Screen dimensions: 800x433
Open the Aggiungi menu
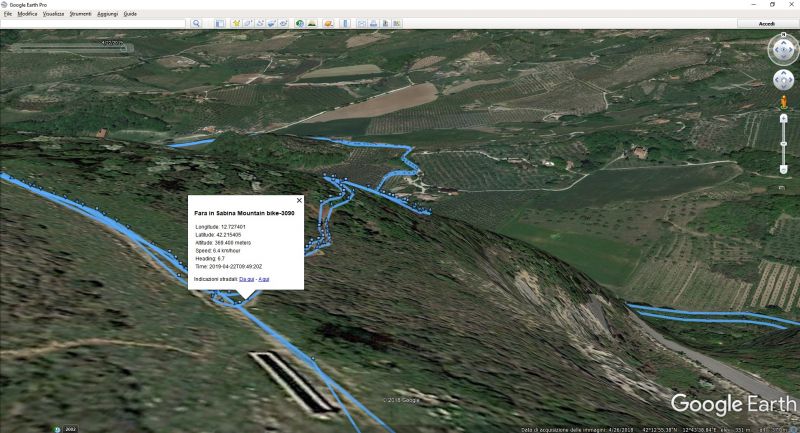[108, 14]
